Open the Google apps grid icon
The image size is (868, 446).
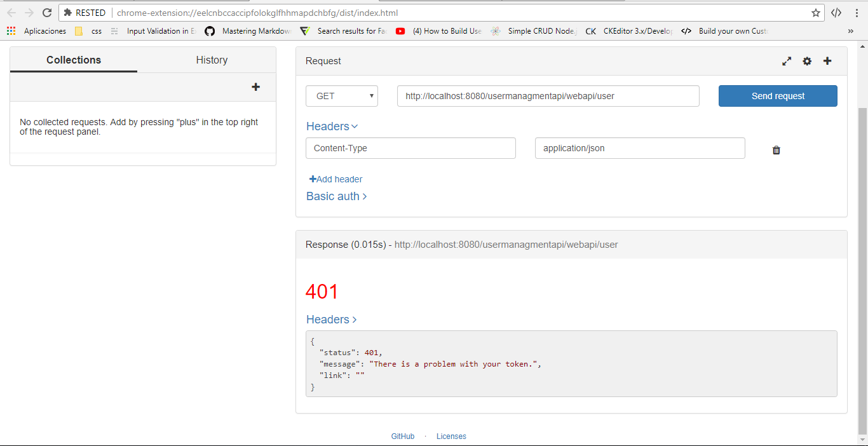10,30
